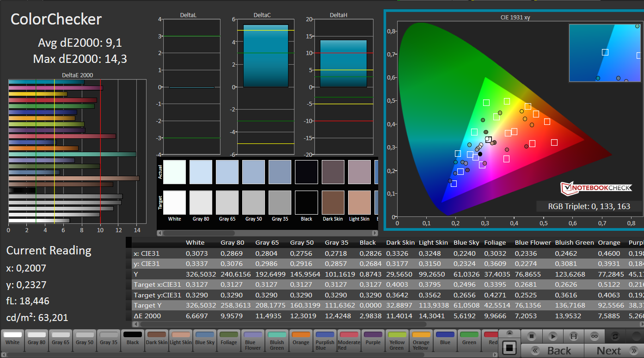This screenshot has height=358, width=644.
Task: Click the 'cd/m²: 63,201' current reading
Action: 37,317
